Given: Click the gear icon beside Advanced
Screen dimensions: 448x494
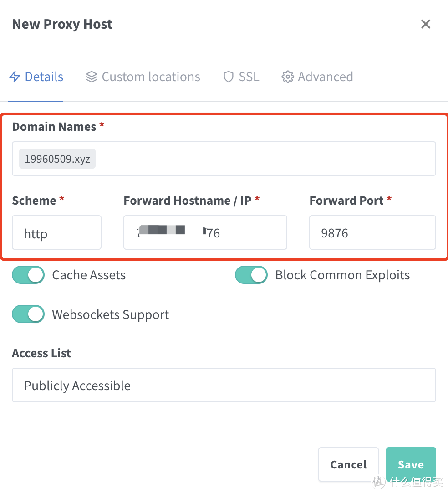Looking at the screenshot, I should [288, 77].
